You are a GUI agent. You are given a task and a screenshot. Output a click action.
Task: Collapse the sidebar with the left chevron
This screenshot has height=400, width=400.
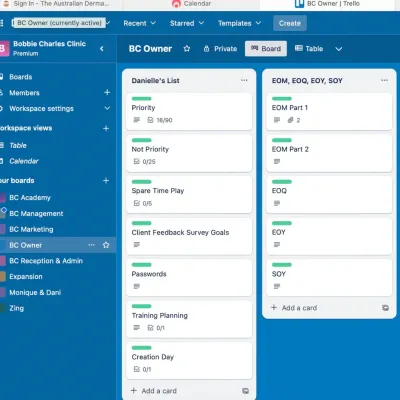[x=102, y=49]
